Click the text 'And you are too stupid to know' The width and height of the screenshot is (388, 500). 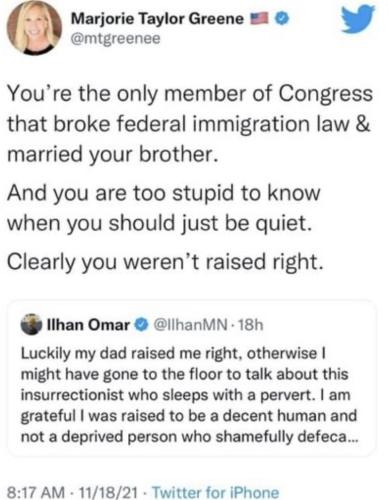(x=163, y=193)
